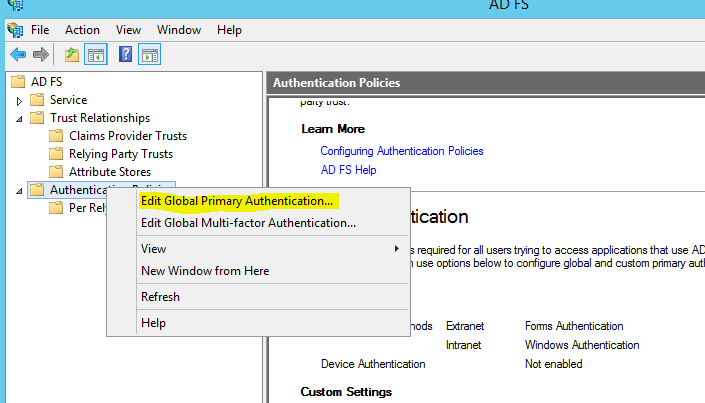705x403 pixels.
Task: Select Service in the tree
Action: tap(68, 100)
